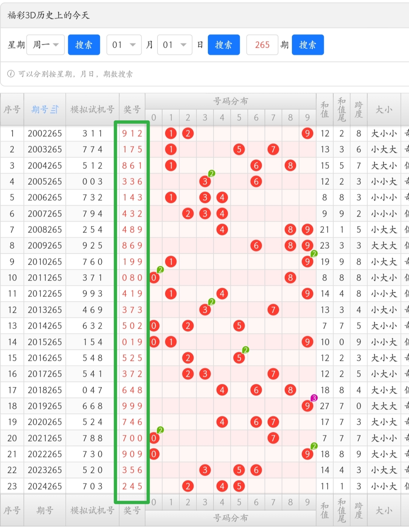Screen dimensions: 409x532
Task: Click 大大大 size cell in row 2019265
Action: 384,406
